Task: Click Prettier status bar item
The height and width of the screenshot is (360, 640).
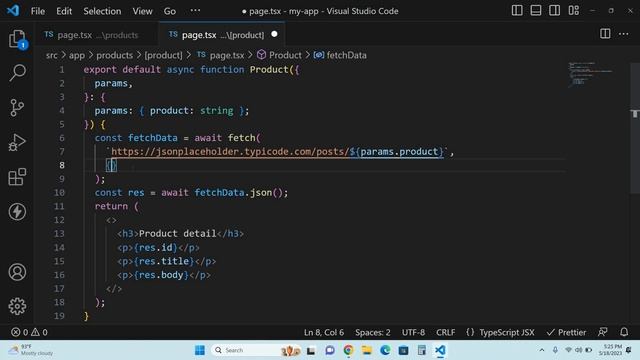Action: click(566, 332)
